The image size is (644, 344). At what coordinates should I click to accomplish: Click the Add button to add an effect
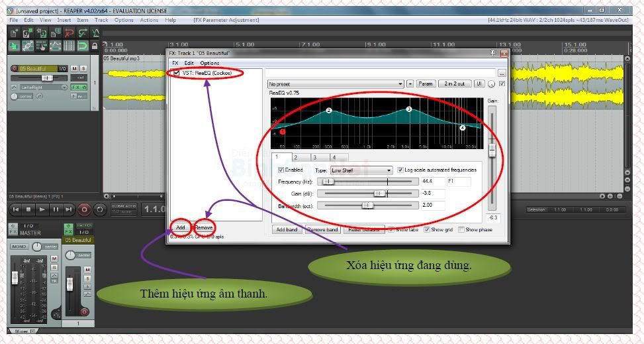coord(181,227)
